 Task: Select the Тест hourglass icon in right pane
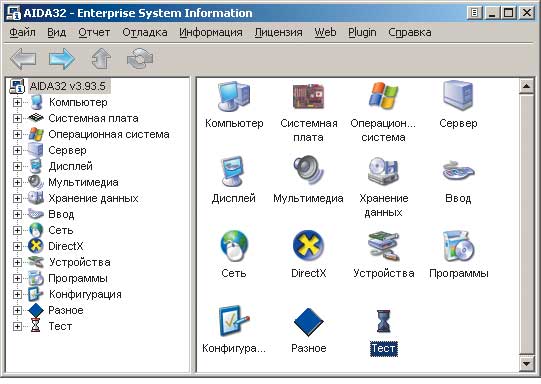[x=383, y=321]
